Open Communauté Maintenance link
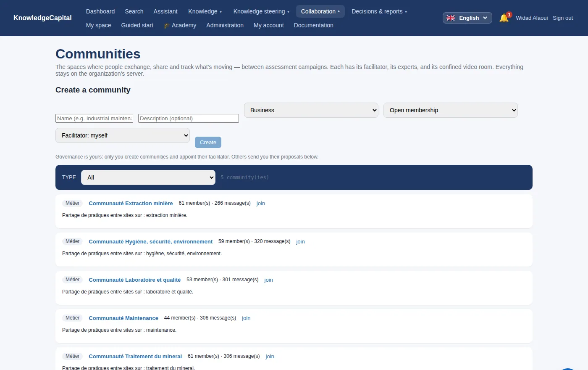Viewport: 588px width, 370px height. tap(123, 318)
